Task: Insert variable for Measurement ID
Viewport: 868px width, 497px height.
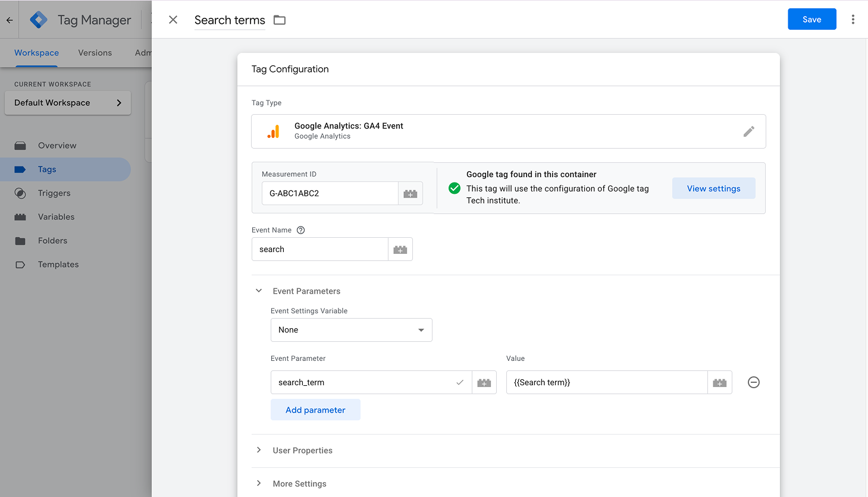Action: [x=411, y=193]
